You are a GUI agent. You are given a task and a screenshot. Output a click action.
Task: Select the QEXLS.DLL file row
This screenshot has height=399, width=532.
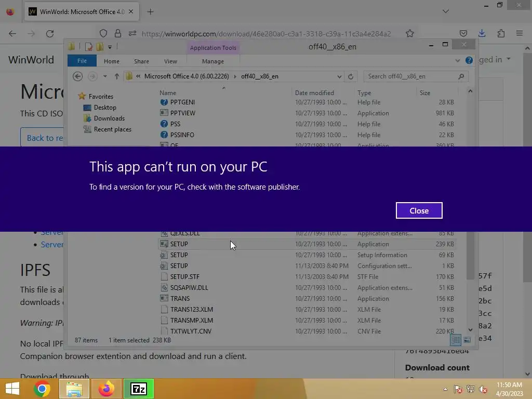click(307, 233)
